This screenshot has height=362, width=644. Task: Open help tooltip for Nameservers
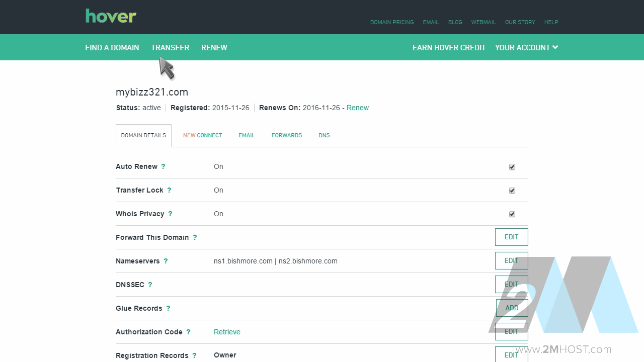coord(166,261)
